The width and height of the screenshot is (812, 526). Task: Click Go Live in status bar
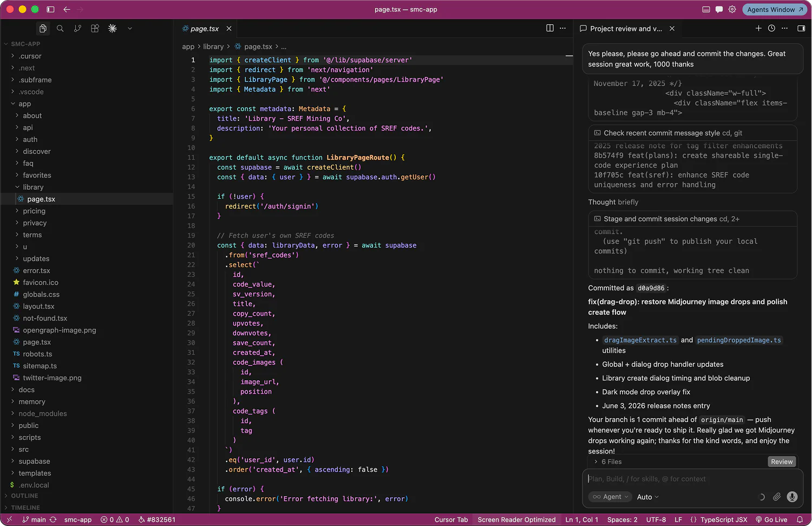[771, 519]
